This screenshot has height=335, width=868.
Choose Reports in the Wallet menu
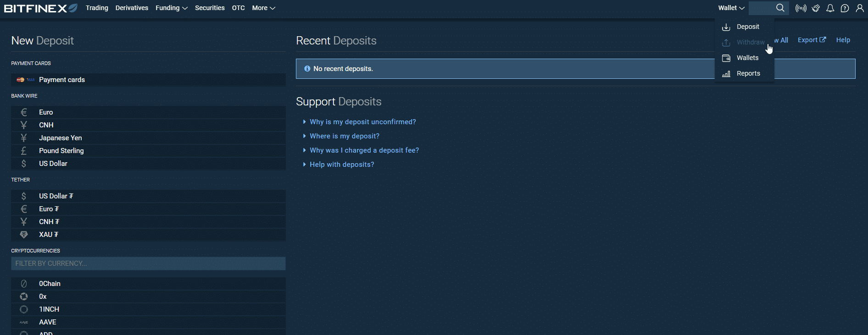(x=748, y=73)
